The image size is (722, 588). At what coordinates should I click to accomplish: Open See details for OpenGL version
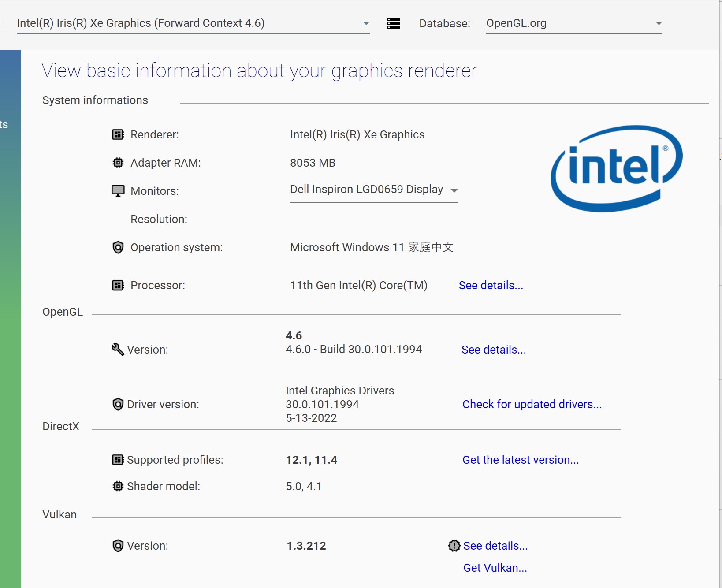click(493, 350)
